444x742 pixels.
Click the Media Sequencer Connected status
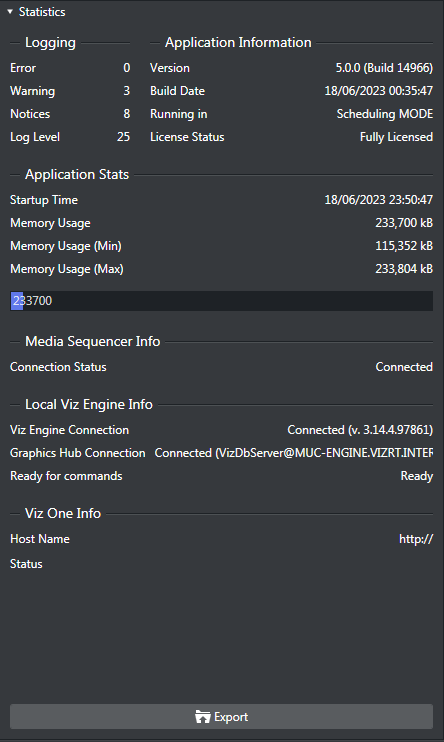pos(404,367)
